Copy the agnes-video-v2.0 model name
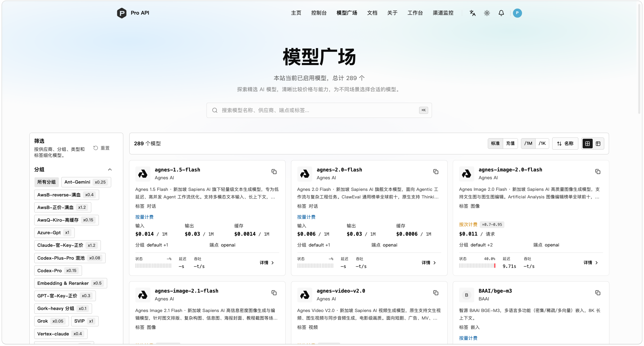 point(436,293)
